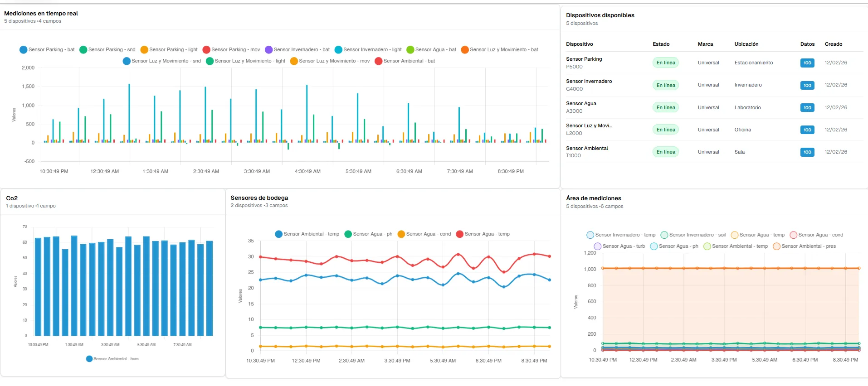The width and height of the screenshot is (868, 386).
Task: Toggle the Sensor Ambiental - hum legend
Action: (x=89, y=359)
